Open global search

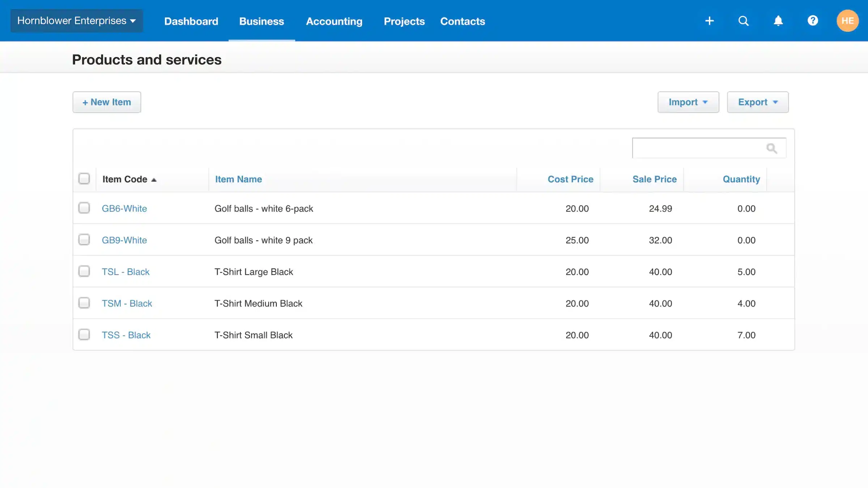(x=743, y=21)
